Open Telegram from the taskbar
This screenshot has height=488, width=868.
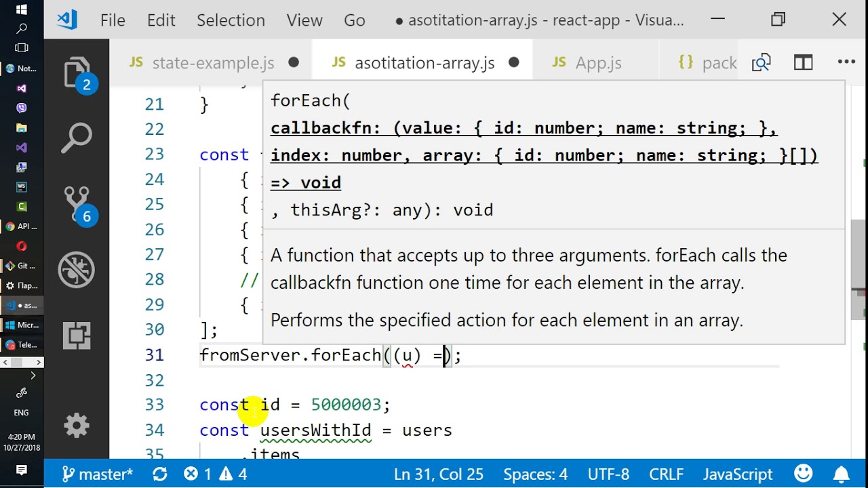click(22, 345)
